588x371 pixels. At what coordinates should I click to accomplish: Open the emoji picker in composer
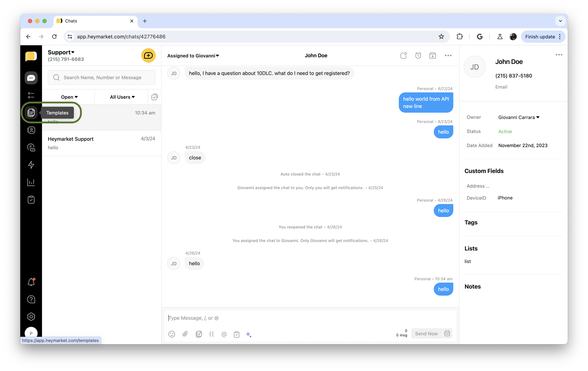[172, 334]
